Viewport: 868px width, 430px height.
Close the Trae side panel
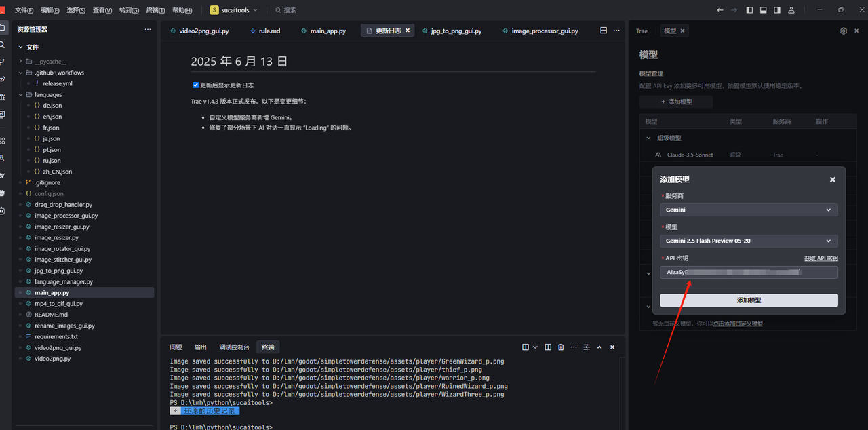pos(858,31)
